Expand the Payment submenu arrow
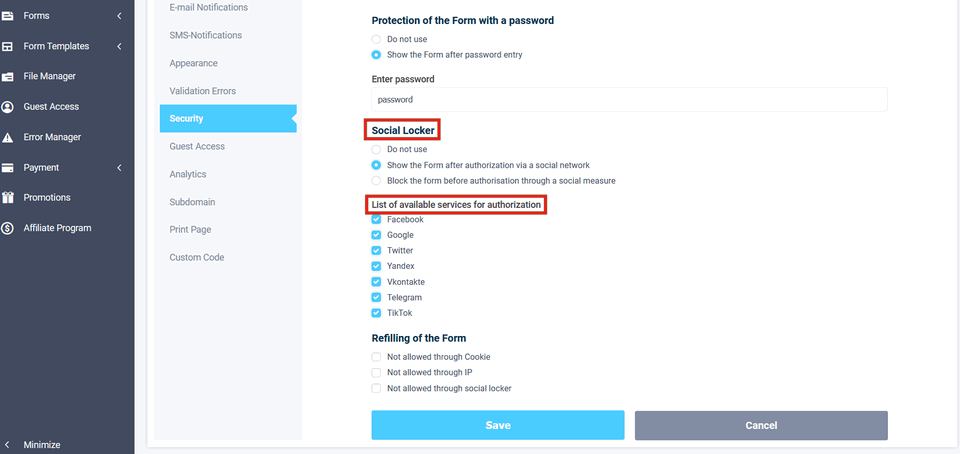This screenshot has width=960, height=454. 119,168
